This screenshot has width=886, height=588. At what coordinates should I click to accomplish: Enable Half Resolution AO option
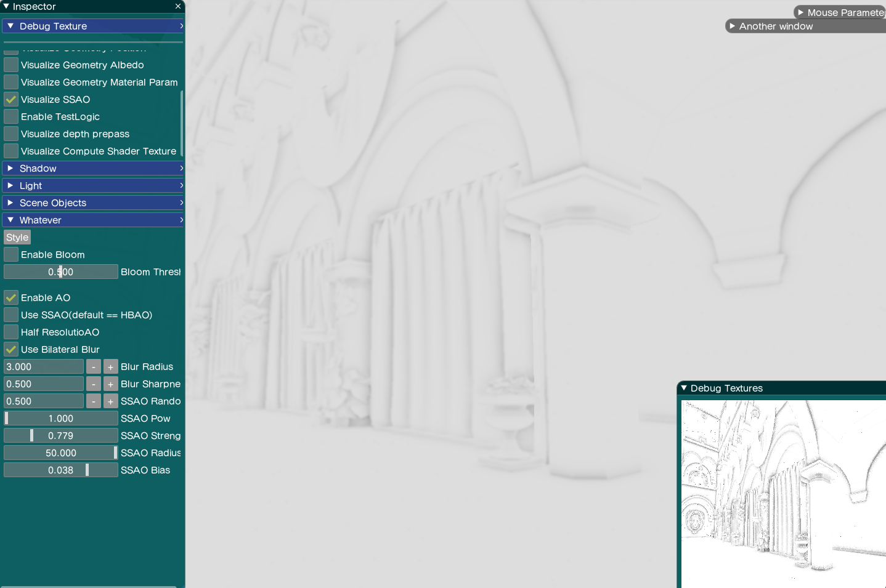(x=11, y=332)
